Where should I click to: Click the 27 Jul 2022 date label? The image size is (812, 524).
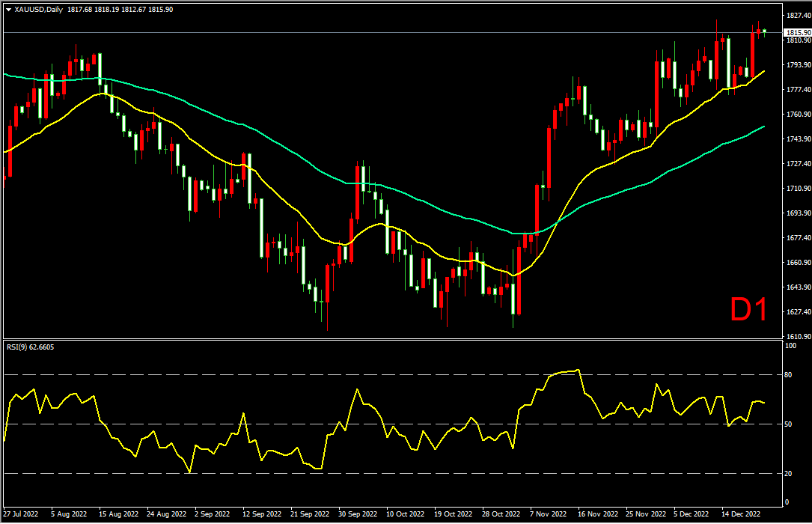tap(21, 514)
